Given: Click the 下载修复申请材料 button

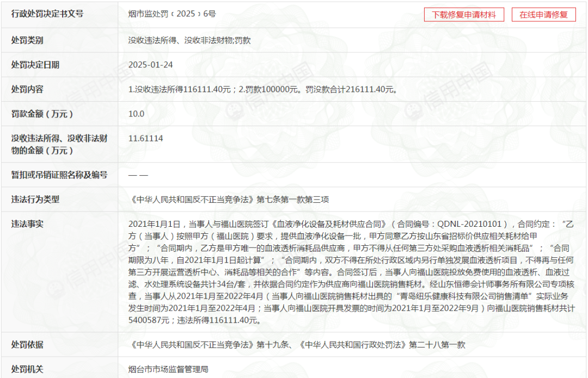Looking at the screenshot, I should [x=464, y=15].
